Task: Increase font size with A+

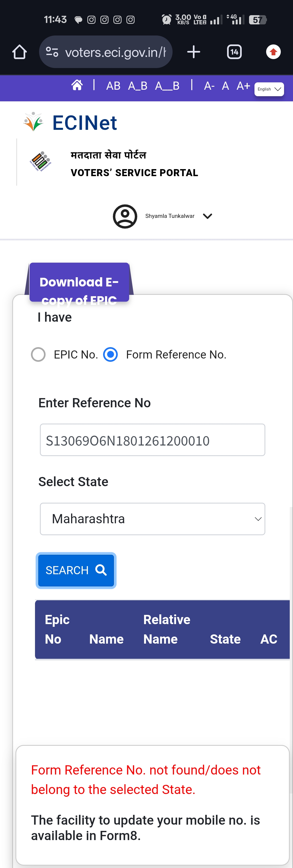Action: click(x=243, y=86)
